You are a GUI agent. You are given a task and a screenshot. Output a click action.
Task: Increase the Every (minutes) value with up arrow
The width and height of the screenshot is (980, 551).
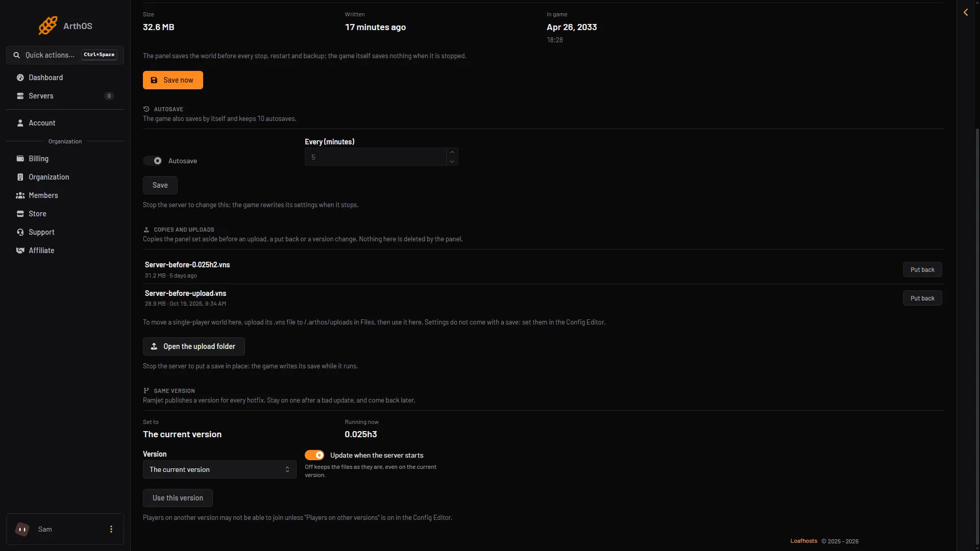[452, 152]
